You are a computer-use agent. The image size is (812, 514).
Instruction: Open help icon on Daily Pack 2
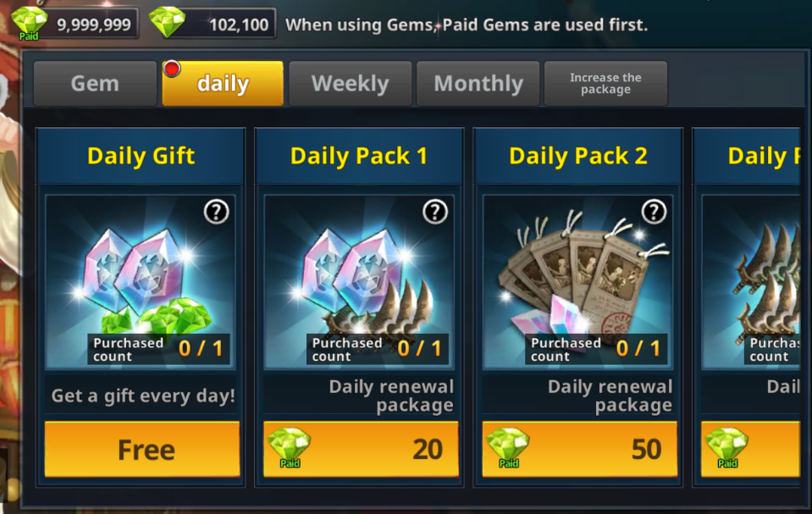pos(654,212)
